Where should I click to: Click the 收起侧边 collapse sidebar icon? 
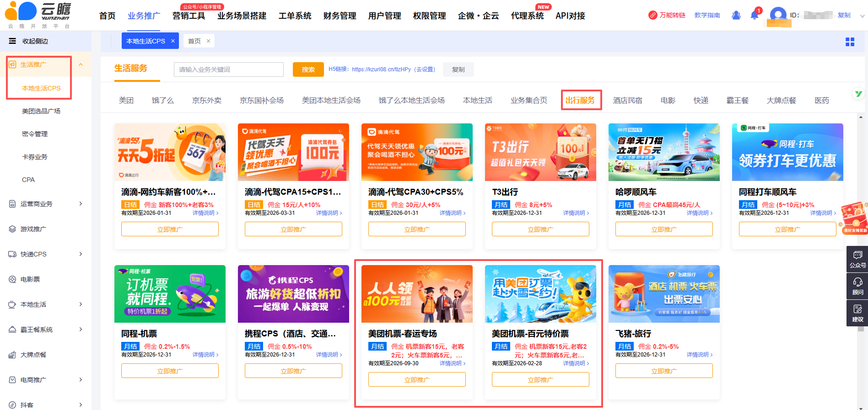12,41
